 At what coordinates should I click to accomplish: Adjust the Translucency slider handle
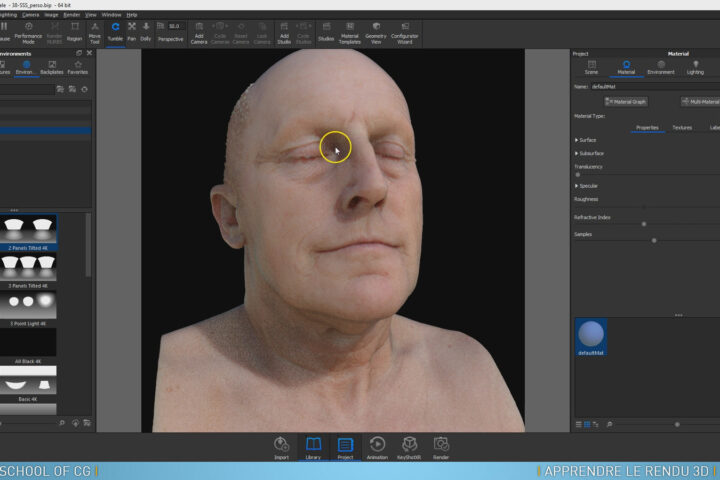(578, 175)
